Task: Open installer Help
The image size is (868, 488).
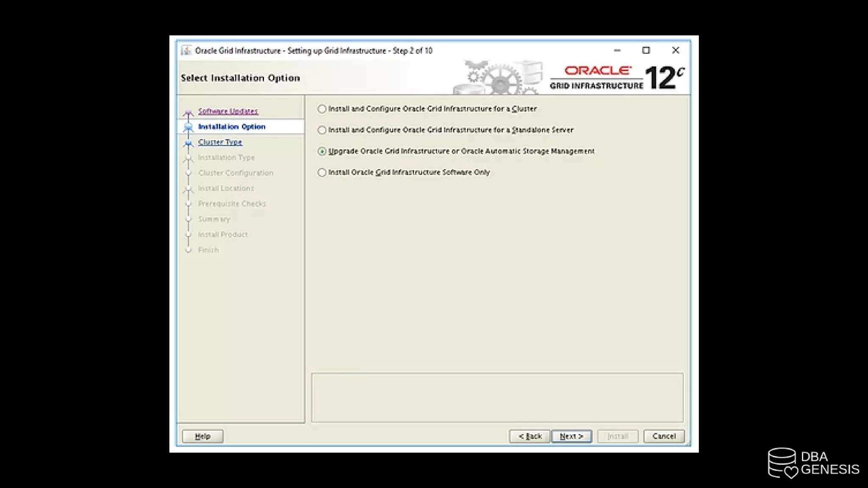Action: tap(203, 436)
